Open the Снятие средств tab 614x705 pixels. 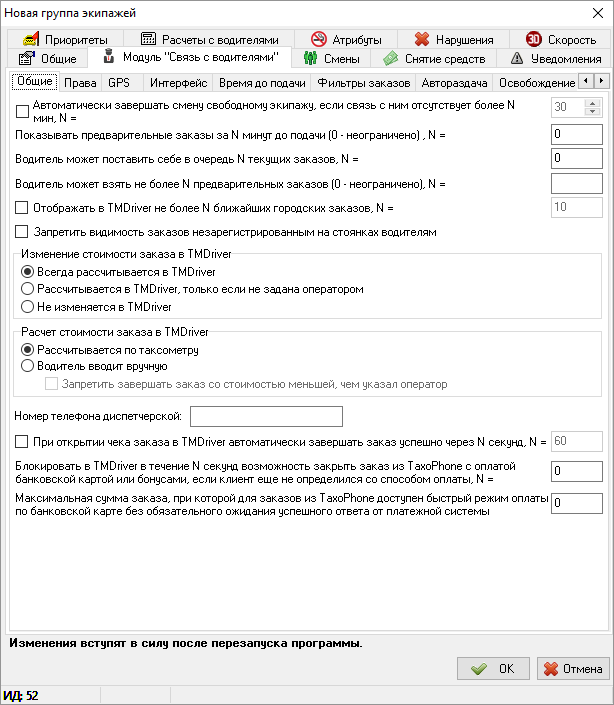[x=434, y=58]
